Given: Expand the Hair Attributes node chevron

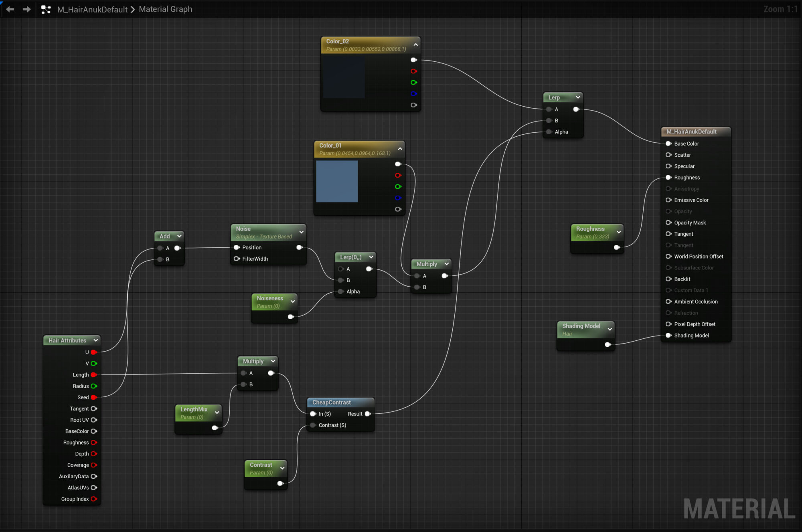Looking at the screenshot, I should 96,340.
